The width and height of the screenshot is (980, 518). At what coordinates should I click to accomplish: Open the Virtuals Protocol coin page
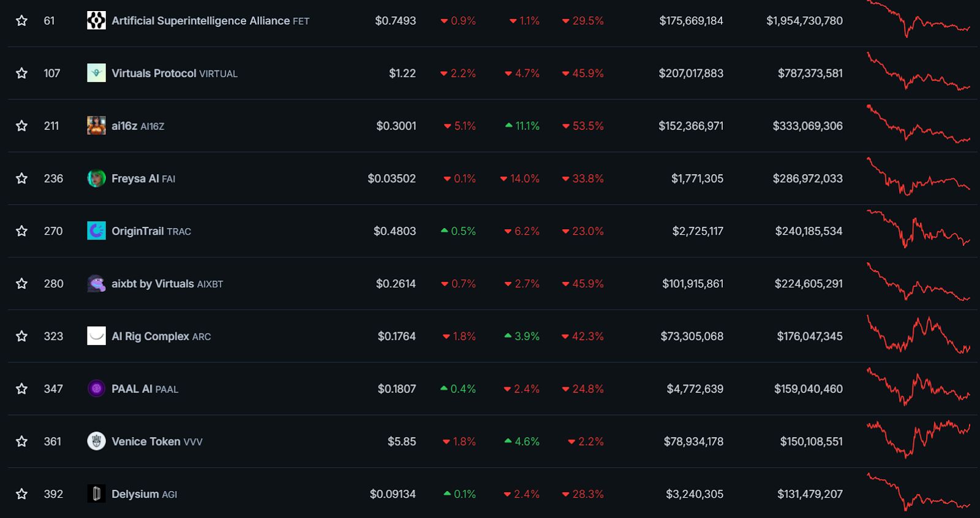(x=175, y=74)
